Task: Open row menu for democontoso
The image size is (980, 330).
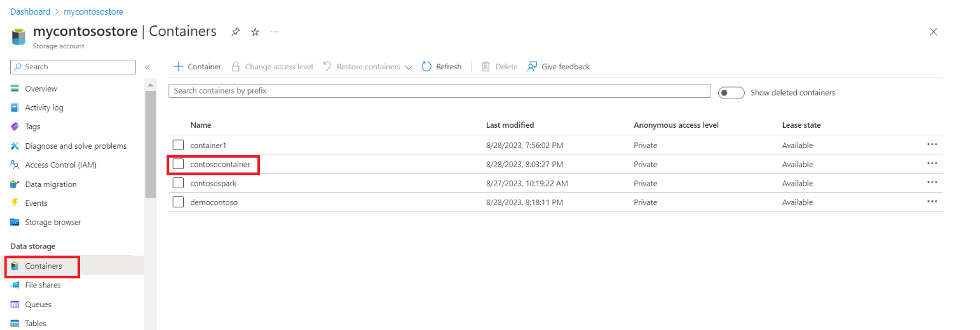Action: pos(932,202)
